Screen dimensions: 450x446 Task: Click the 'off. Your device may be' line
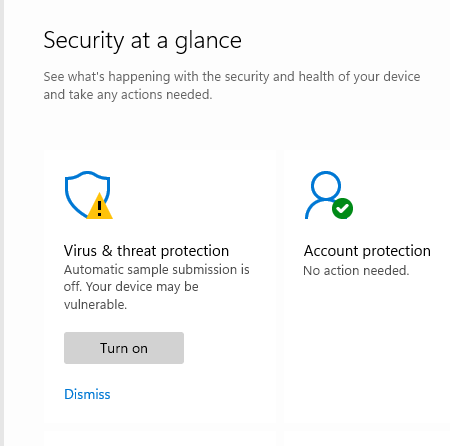click(131, 287)
